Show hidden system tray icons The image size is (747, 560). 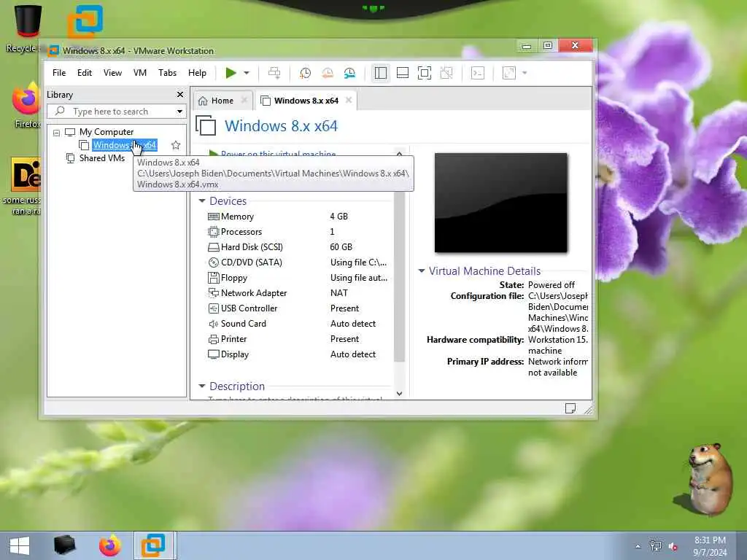pos(638,546)
